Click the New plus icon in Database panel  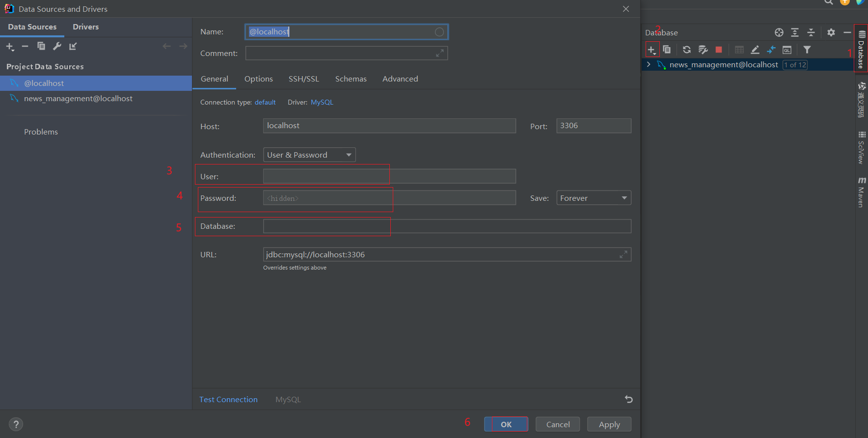[x=651, y=50]
